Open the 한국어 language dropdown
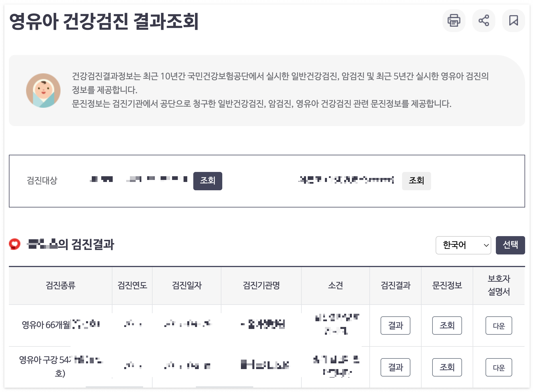The height and width of the screenshot is (392, 534). 463,245
